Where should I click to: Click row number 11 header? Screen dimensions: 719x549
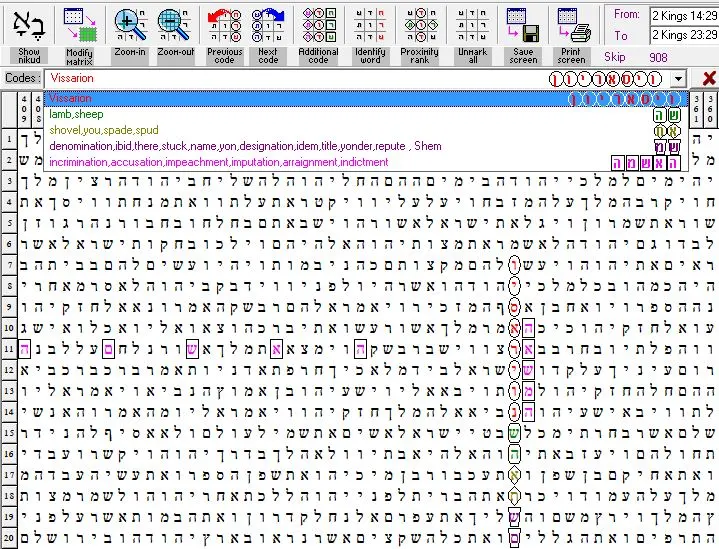tap(9, 349)
